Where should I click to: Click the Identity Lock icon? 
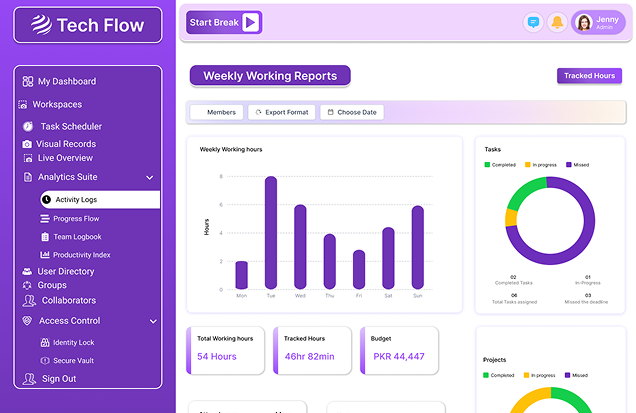(44, 342)
